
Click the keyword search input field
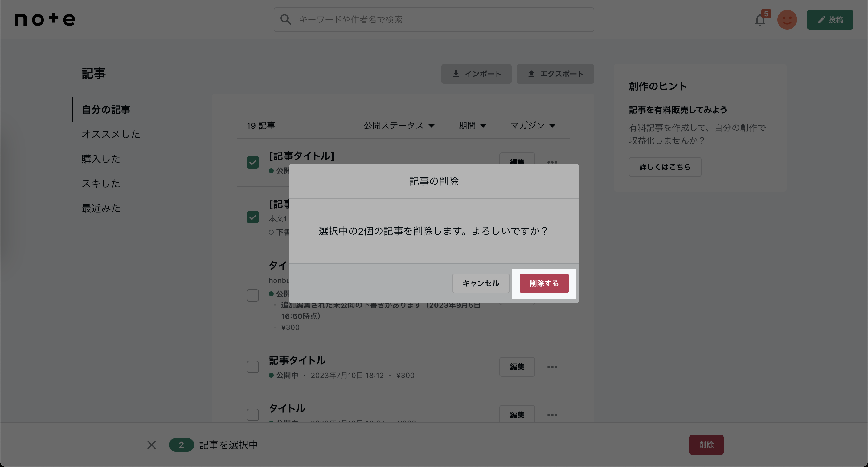click(x=438, y=19)
